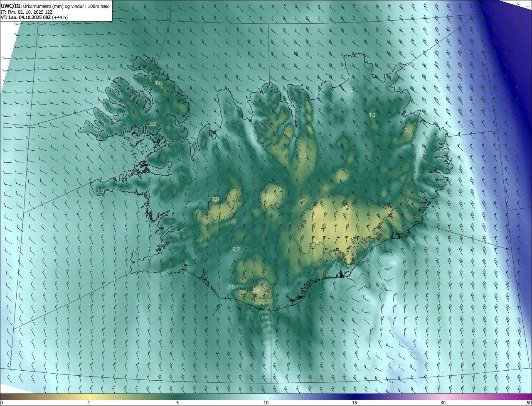Click the 2.9 value in the northern highlands

click(303, 155)
